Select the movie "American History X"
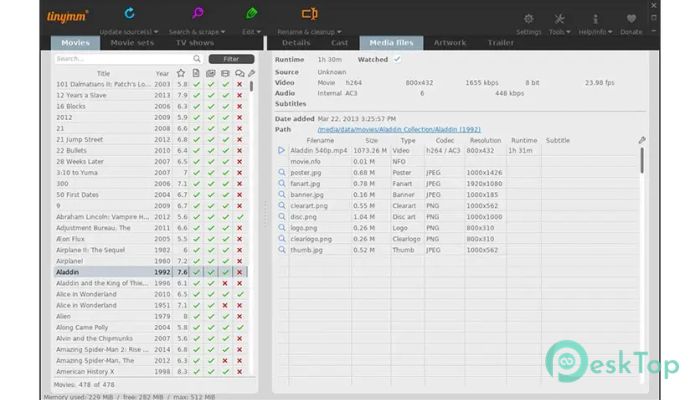 coord(150,371)
